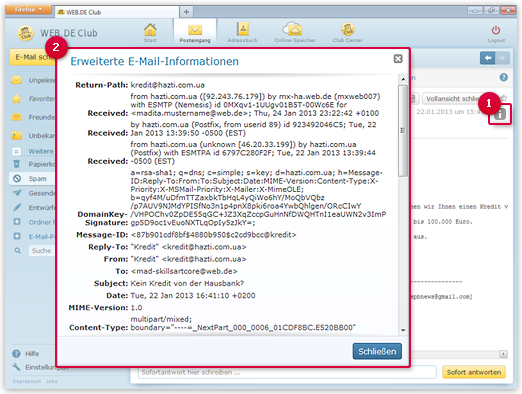This screenshot has width=522, height=394.
Task: Click the Sofort antworten button
Action: coord(474,372)
